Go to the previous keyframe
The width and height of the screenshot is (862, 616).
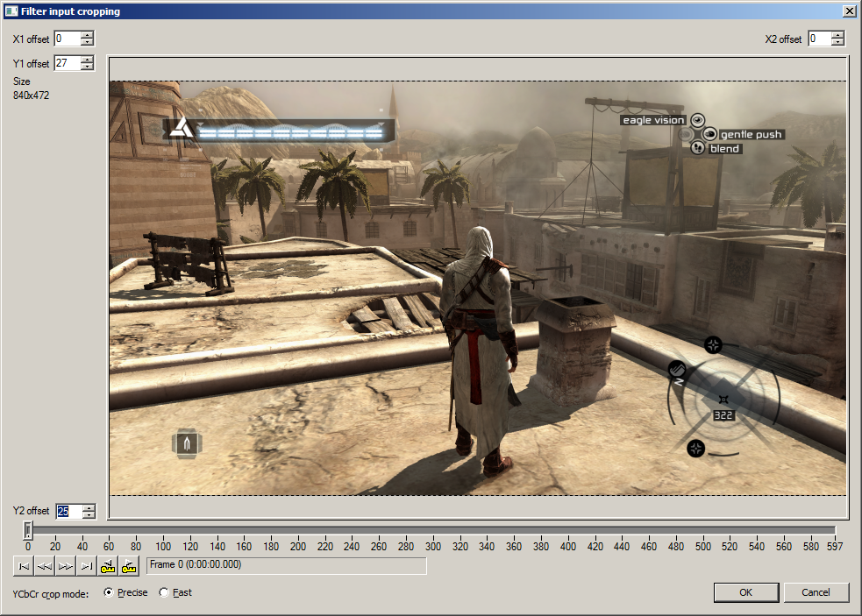(108, 566)
